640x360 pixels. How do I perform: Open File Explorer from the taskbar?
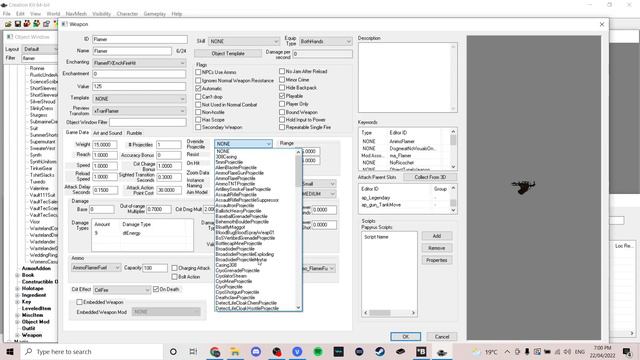[x=235, y=351]
